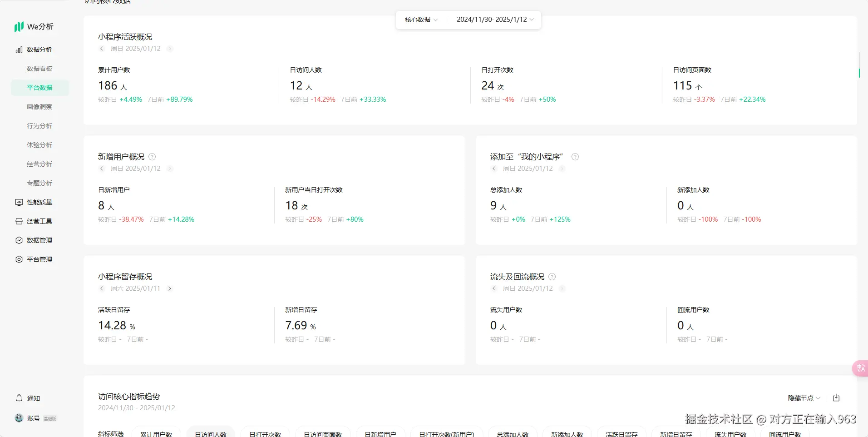Go to next day in 添加至我的小程序 card
868x437 pixels.
(562, 169)
